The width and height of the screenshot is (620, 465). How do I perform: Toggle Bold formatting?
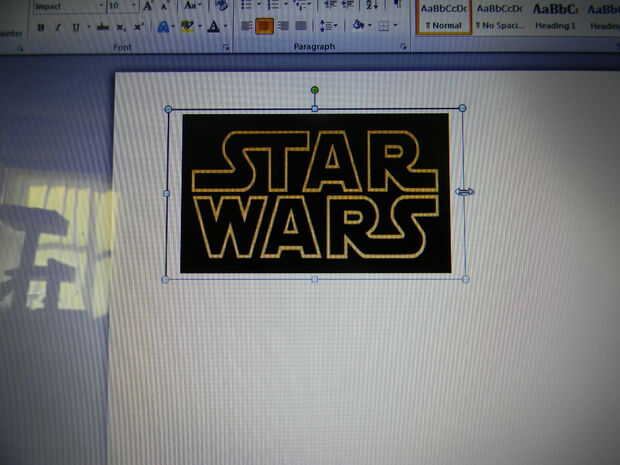tap(41, 27)
